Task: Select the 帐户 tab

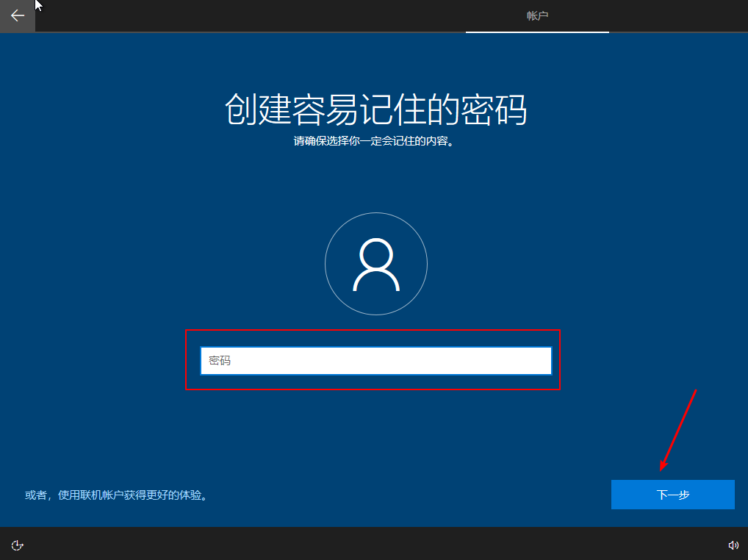Action: coord(537,15)
